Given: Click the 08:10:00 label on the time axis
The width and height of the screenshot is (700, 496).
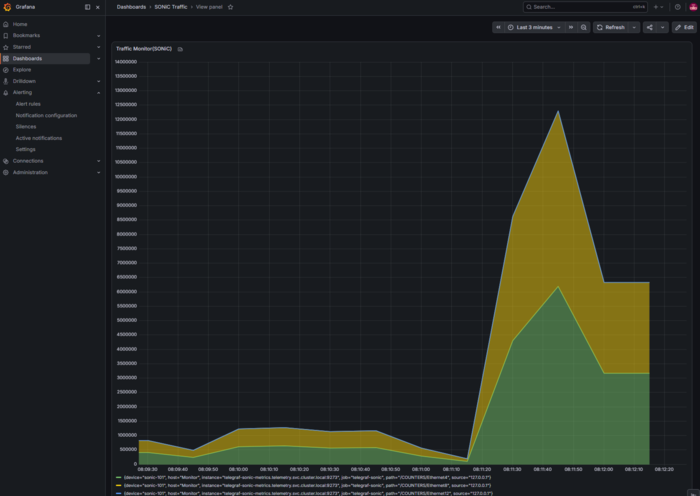Looking at the screenshot, I should click(x=238, y=469).
